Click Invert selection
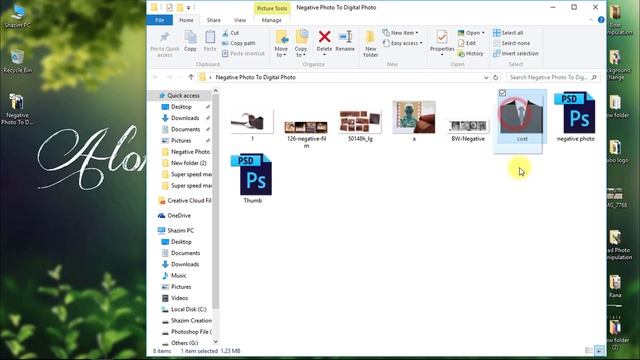This screenshot has height=360, width=640. click(516, 53)
